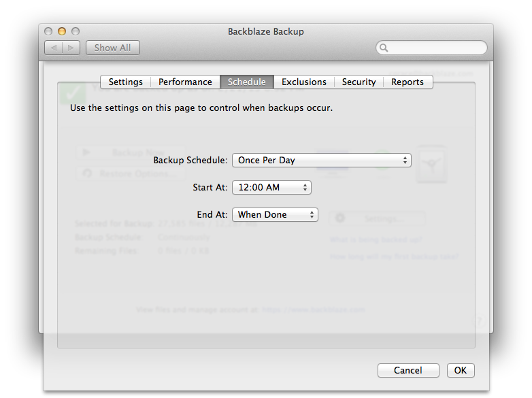Minimize the window with yellow button
Screen dimensions: 532x398
pos(62,31)
